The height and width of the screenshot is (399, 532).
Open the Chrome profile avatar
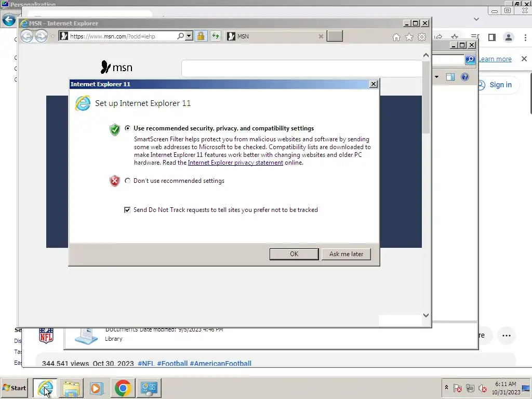(x=509, y=37)
